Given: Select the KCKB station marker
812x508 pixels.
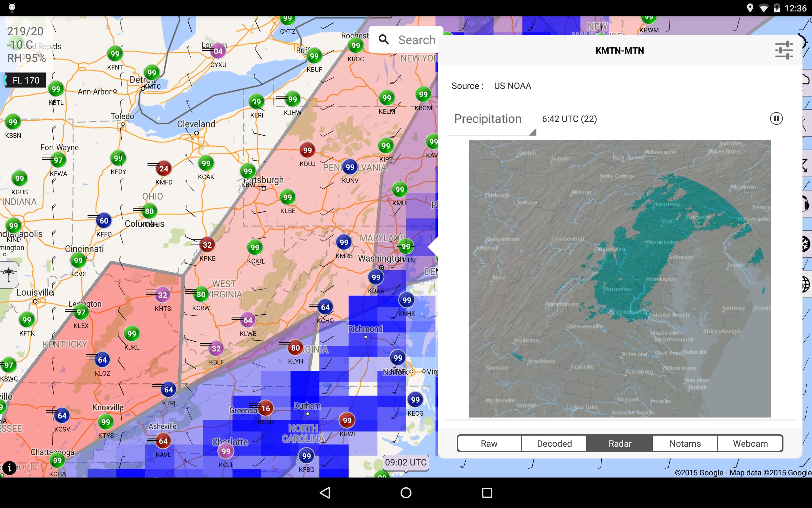Looking at the screenshot, I should point(255,248).
